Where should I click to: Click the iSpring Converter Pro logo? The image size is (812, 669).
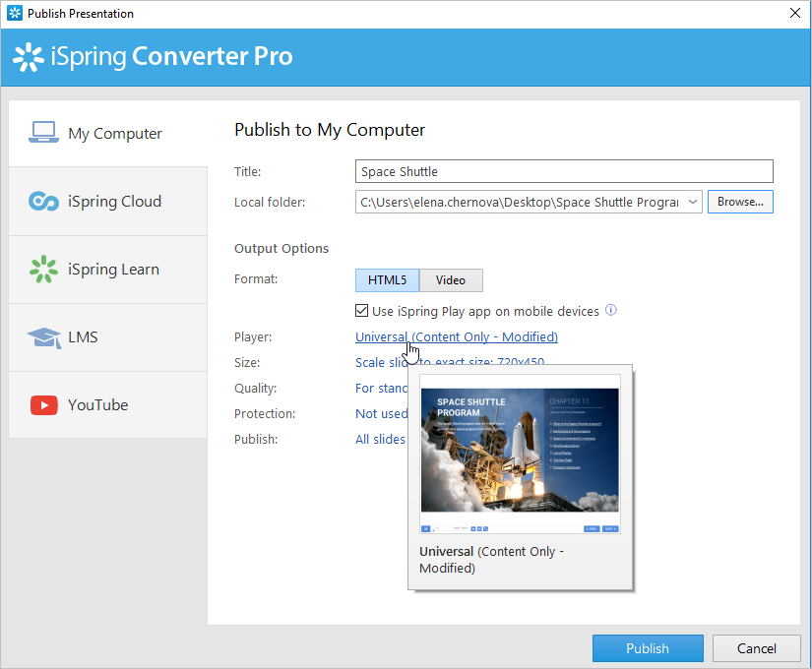tap(153, 56)
